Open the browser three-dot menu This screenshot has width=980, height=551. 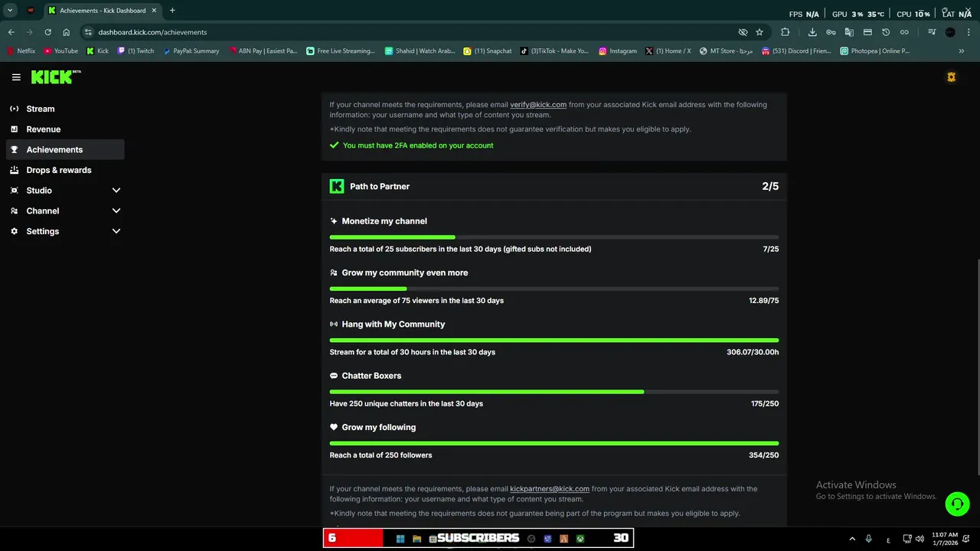point(968,32)
